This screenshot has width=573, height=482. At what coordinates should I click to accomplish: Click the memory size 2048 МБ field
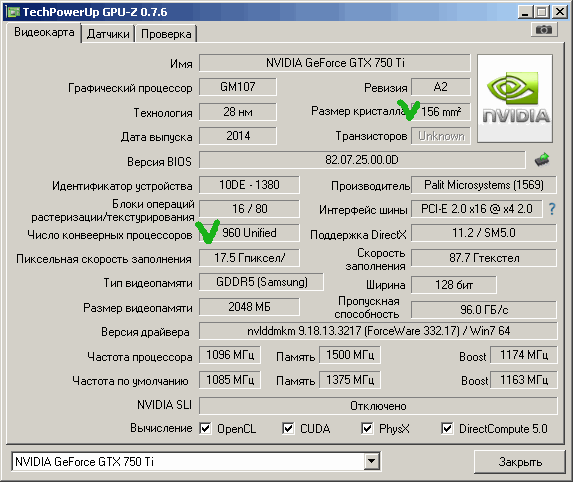249,307
